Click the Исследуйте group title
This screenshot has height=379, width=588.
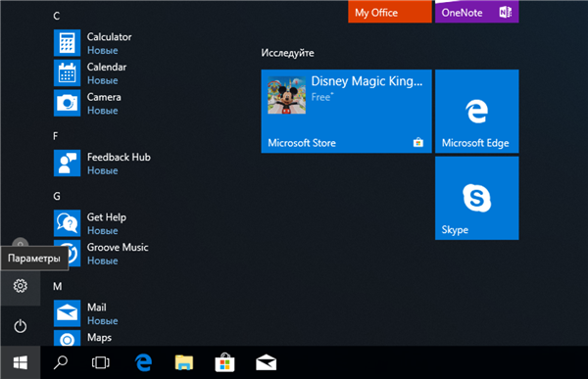[287, 53]
